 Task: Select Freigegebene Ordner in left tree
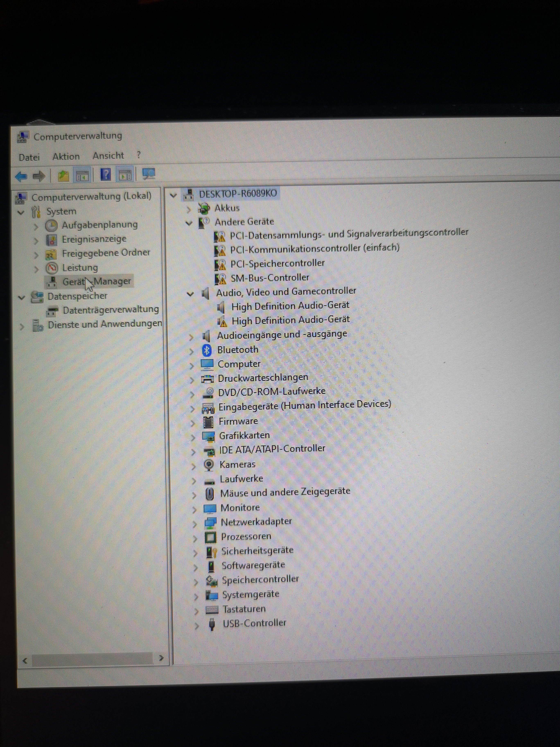pyautogui.click(x=106, y=253)
